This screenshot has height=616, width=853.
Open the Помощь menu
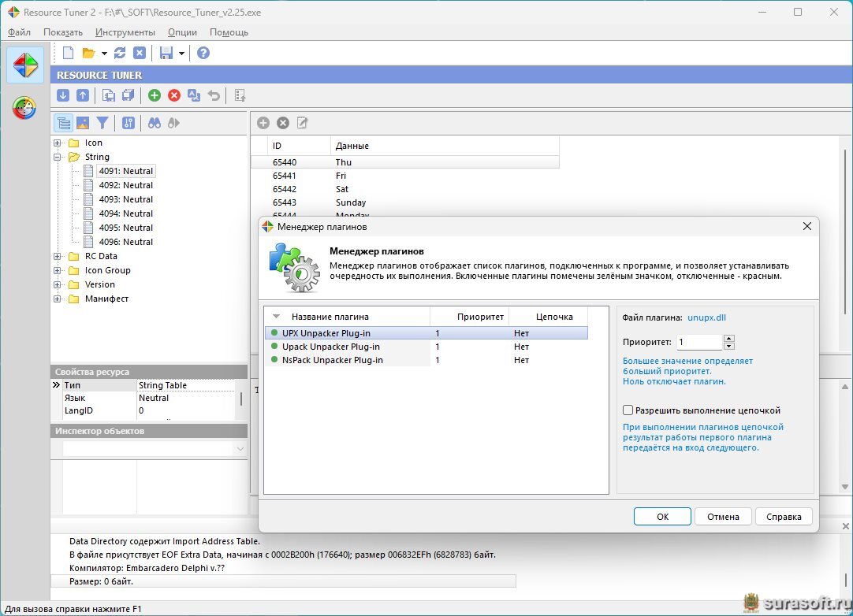click(229, 32)
